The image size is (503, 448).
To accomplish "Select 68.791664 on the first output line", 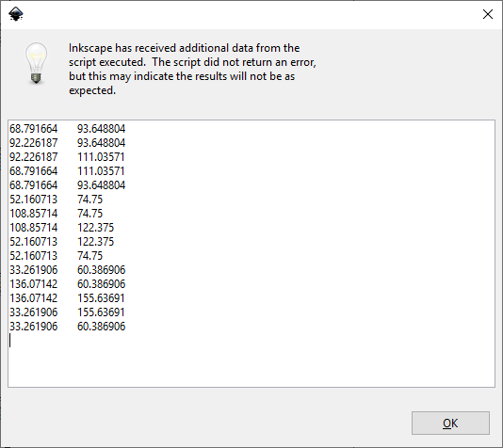I will [33, 129].
